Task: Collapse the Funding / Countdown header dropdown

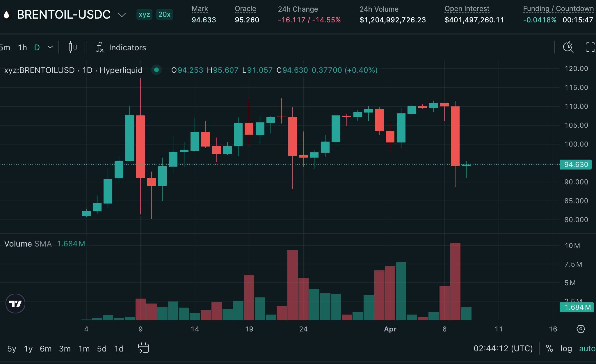Action: point(558,9)
